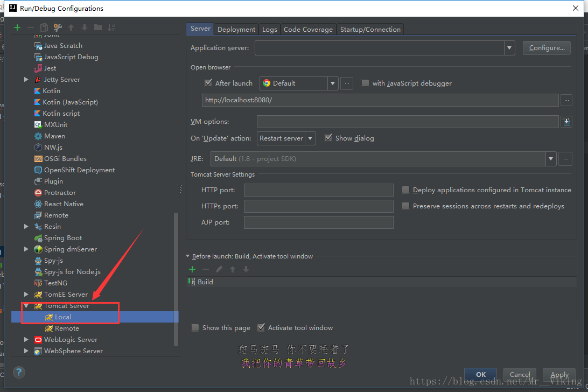The image size is (588, 392).
Task: Enable with JavaScript debugger checkbox
Action: (365, 83)
